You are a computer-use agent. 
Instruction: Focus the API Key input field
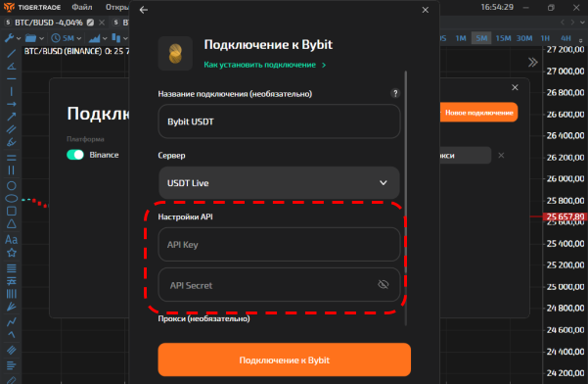point(279,244)
